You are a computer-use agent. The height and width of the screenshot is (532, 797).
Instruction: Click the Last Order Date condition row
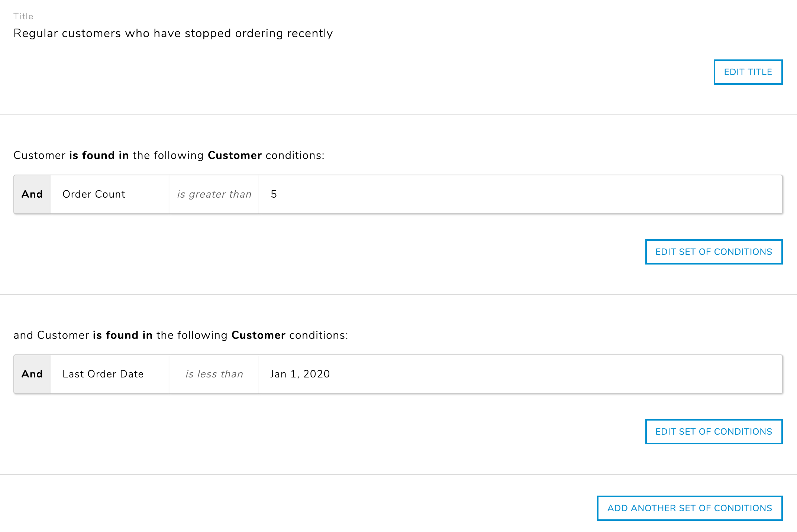click(x=398, y=374)
